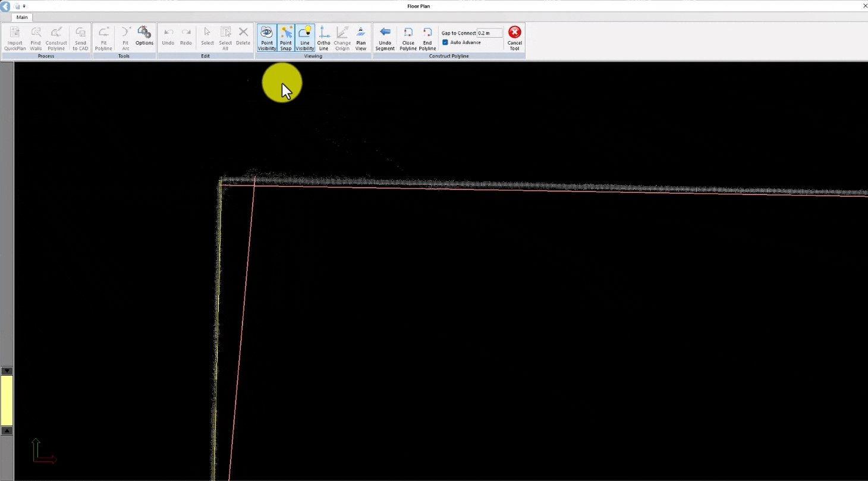
Task: Click the back navigation arrow
Action: [5, 6]
